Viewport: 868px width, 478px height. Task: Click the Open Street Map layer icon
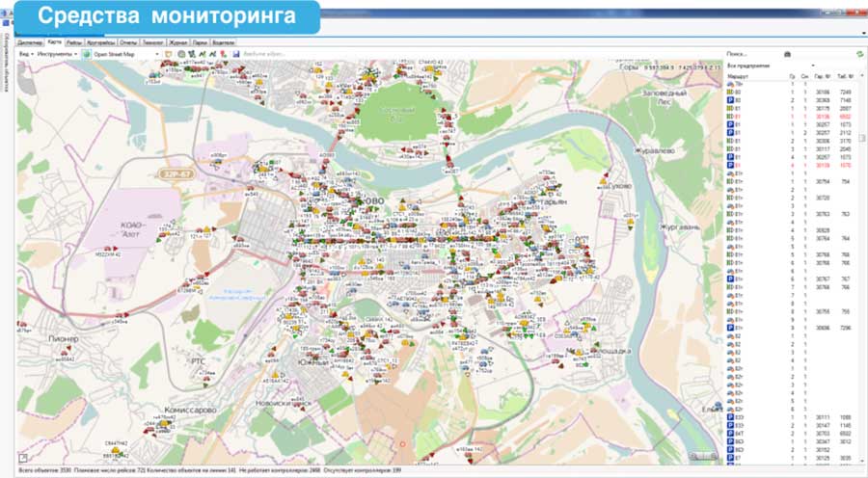tap(86, 55)
